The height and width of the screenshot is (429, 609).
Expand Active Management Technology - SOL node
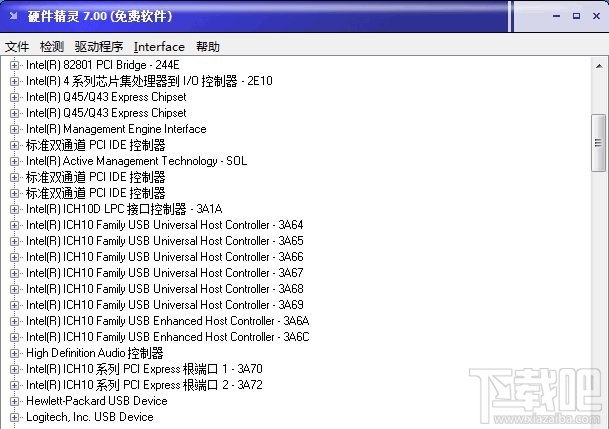[14, 161]
